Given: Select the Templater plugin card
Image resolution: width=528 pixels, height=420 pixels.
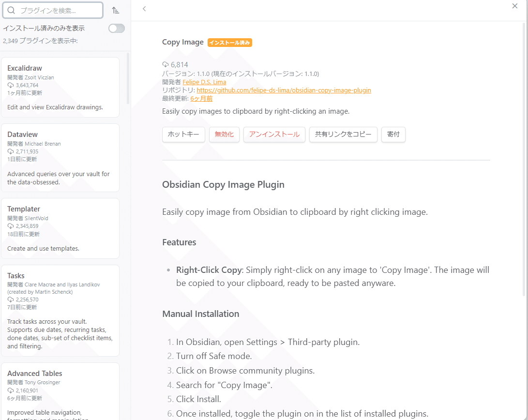Looking at the screenshot, I should tap(60, 228).
